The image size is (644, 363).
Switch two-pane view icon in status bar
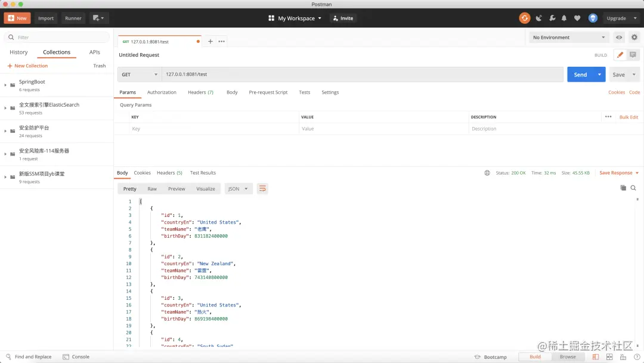pos(609,357)
